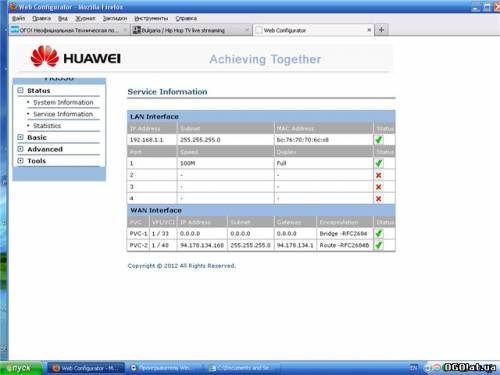
Task: Open the Журнал menu
Action: (85, 18)
